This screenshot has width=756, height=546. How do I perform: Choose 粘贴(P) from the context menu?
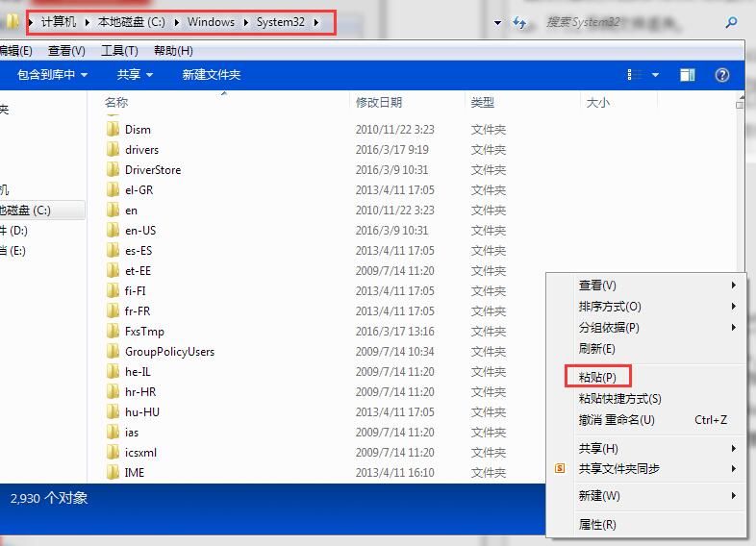tap(597, 377)
